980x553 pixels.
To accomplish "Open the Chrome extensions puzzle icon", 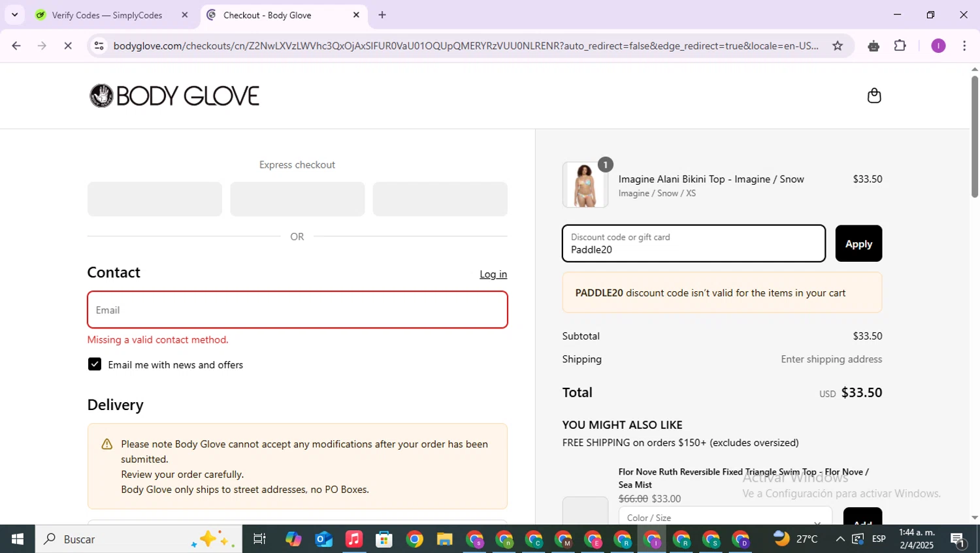I will click(900, 46).
